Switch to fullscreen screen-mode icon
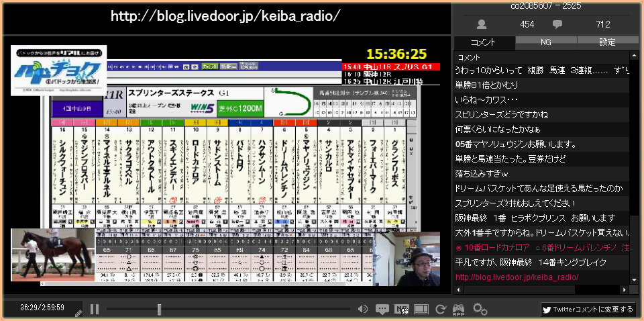This screenshot has width=644, height=321. tap(421, 309)
